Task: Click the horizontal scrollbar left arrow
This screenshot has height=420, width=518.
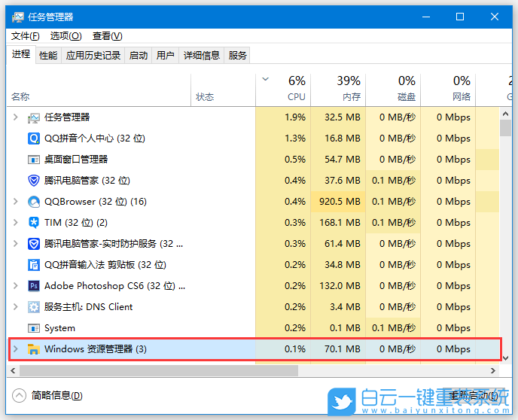Action: point(13,370)
